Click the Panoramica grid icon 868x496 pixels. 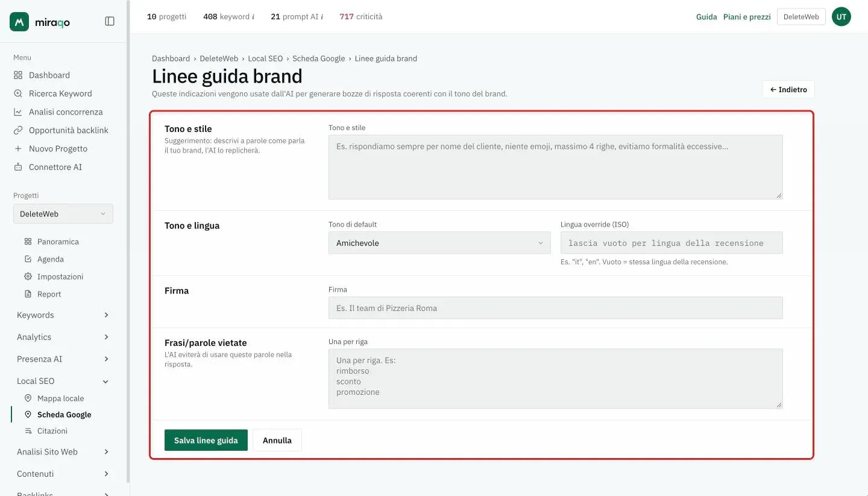[28, 242]
